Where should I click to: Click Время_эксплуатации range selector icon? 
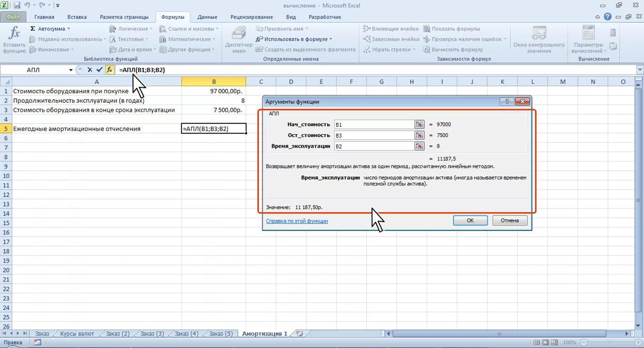[x=420, y=146]
